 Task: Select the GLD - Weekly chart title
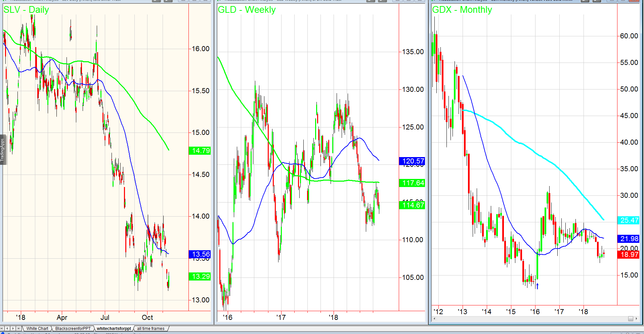click(x=247, y=10)
